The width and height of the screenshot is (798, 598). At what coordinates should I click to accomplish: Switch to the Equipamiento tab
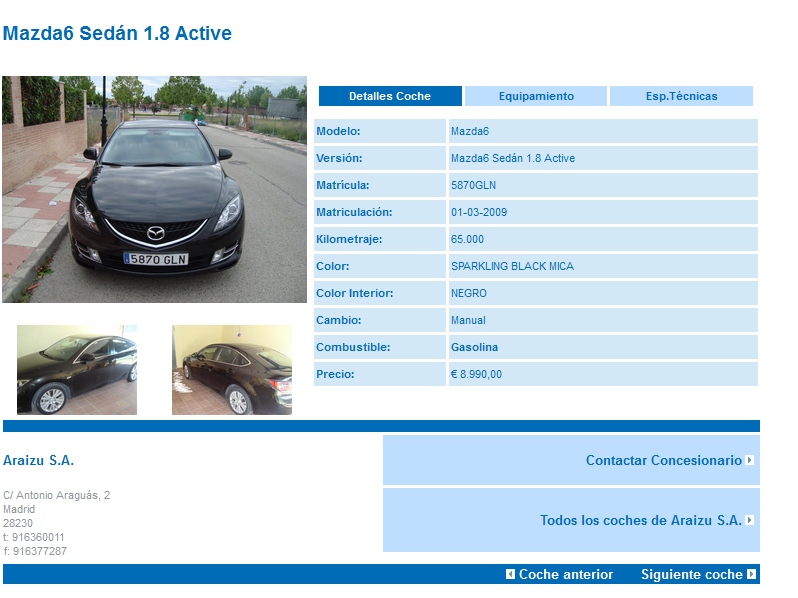point(536,97)
